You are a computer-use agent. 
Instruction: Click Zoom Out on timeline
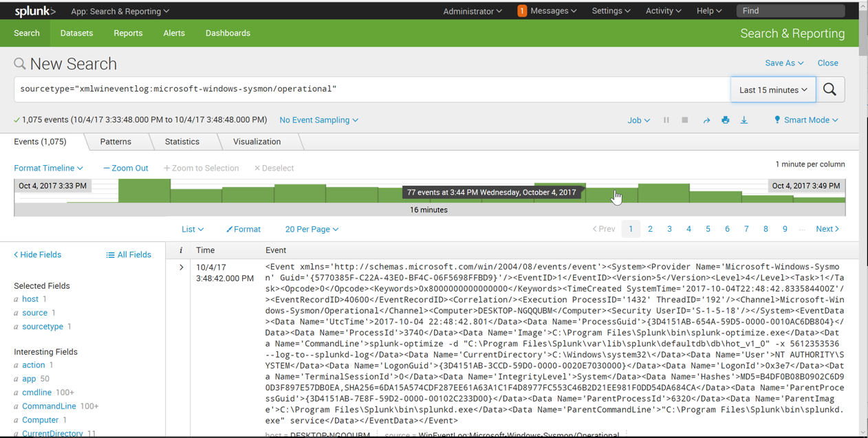[x=126, y=168]
